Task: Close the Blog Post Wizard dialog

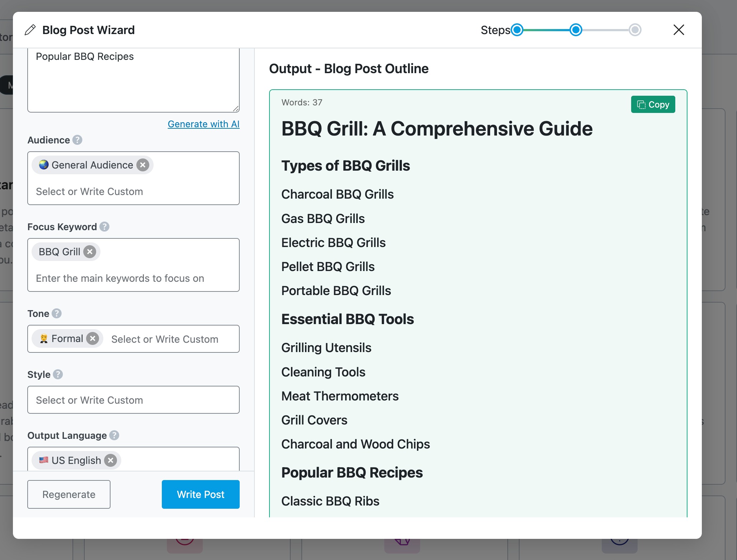Action: [679, 30]
